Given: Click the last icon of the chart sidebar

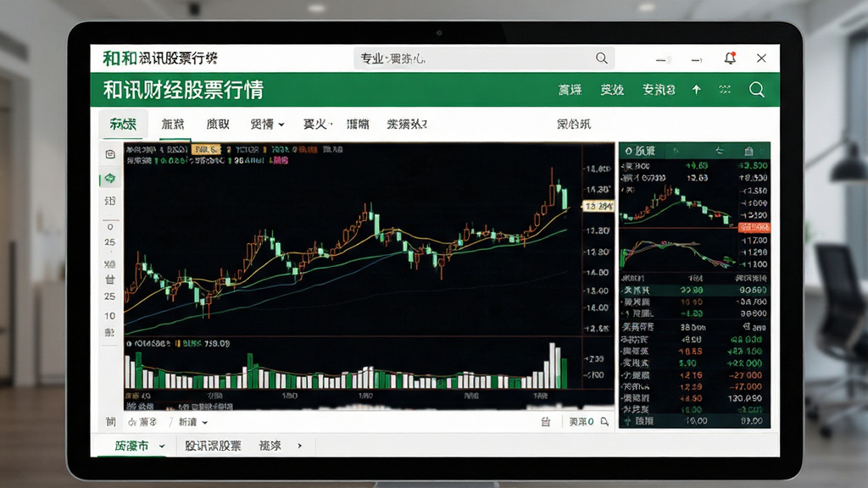Looking at the screenshot, I should coord(109,332).
